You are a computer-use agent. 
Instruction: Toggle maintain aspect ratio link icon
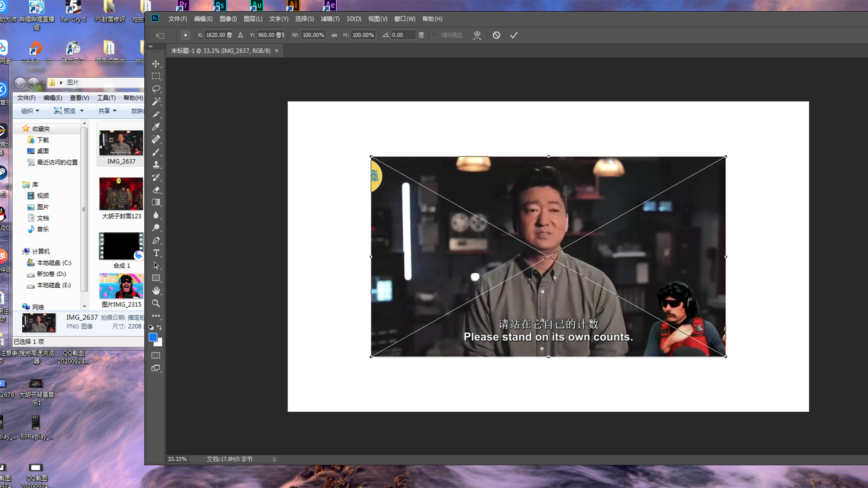coord(334,35)
